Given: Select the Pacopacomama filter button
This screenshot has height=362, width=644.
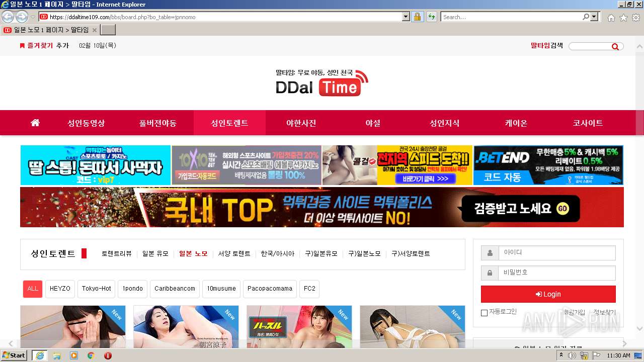Looking at the screenshot, I should tap(270, 289).
